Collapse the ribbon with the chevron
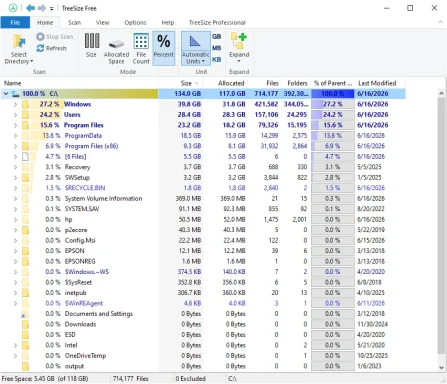The height and width of the screenshot is (384, 447). click(441, 22)
